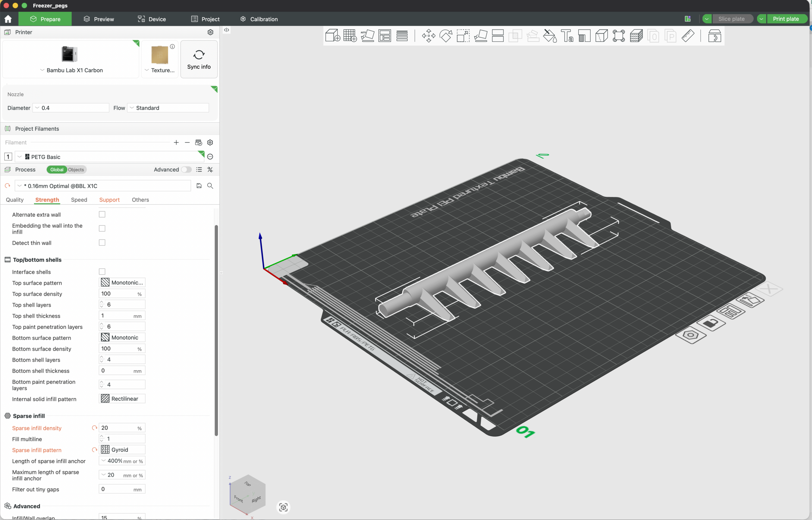812x520 pixels.
Task: Toggle the Advanced process switch
Action: [x=186, y=170]
